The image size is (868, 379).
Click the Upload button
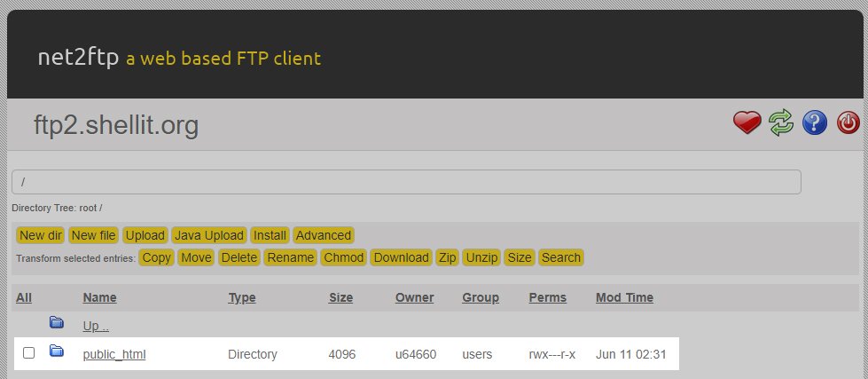point(145,235)
